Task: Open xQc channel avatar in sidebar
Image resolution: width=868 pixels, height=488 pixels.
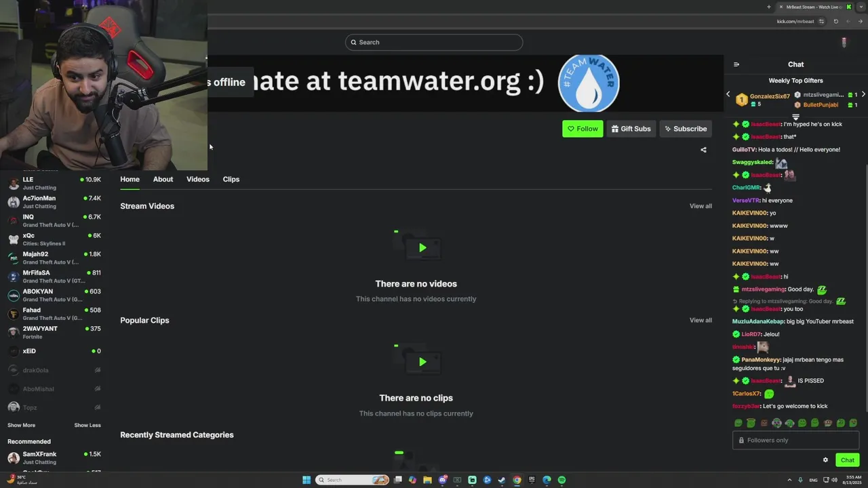Action: tap(14, 239)
